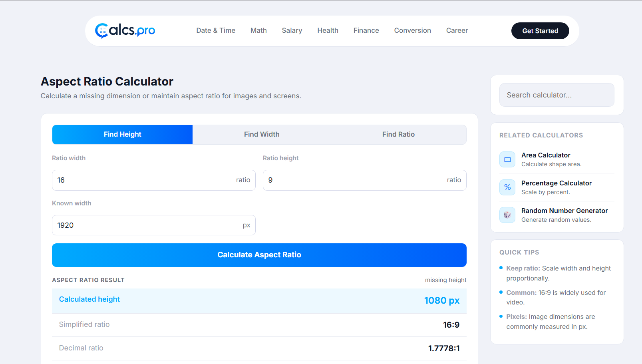Click the Known width input field
The width and height of the screenshot is (642, 364).
(153, 225)
